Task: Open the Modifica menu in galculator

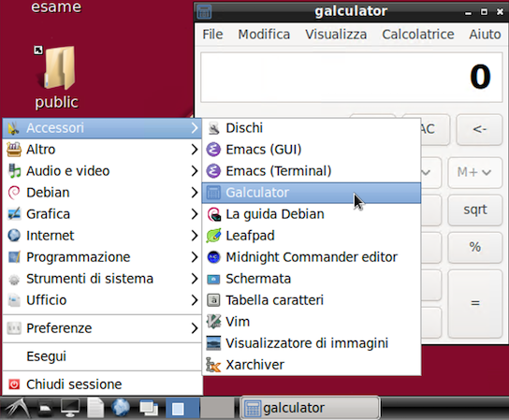Action: (264, 35)
